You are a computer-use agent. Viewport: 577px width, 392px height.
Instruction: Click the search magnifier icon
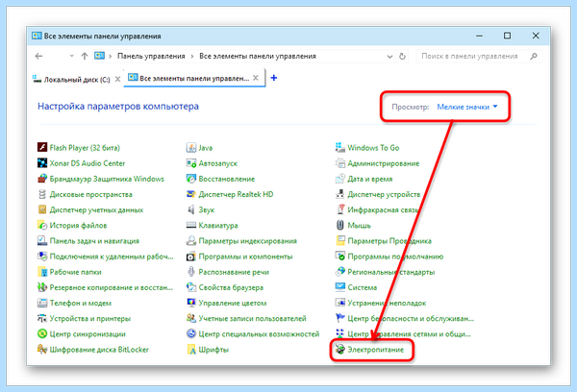pos(534,57)
